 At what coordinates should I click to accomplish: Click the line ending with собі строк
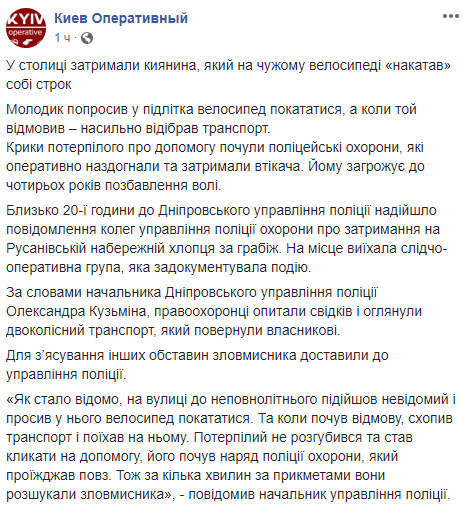(39, 85)
